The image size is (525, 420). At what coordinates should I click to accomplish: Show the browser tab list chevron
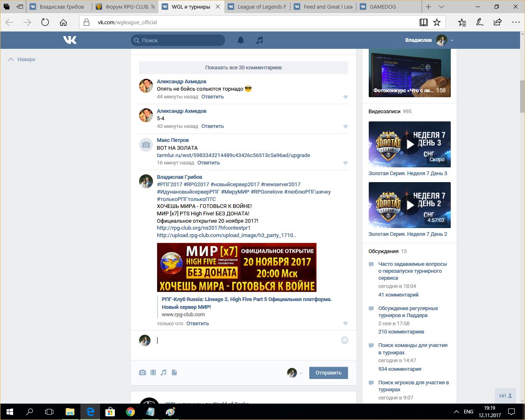click(x=441, y=7)
